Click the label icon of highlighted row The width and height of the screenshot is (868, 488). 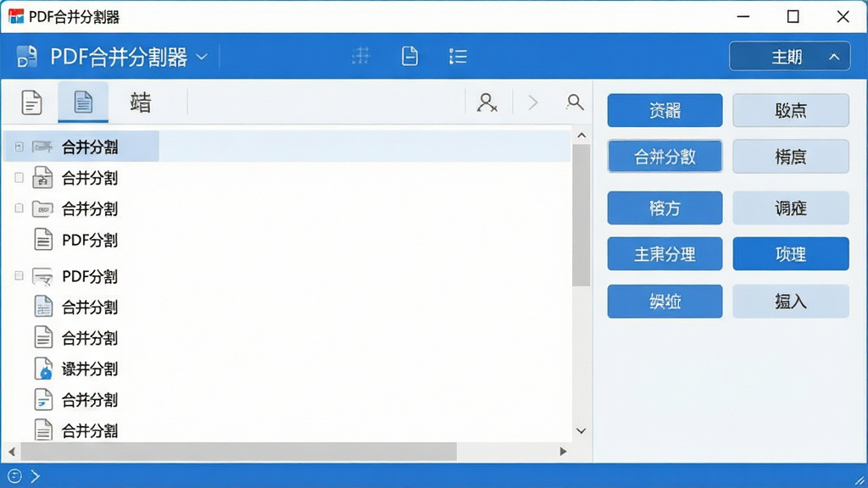pyautogui.click(x=42, y=147)
